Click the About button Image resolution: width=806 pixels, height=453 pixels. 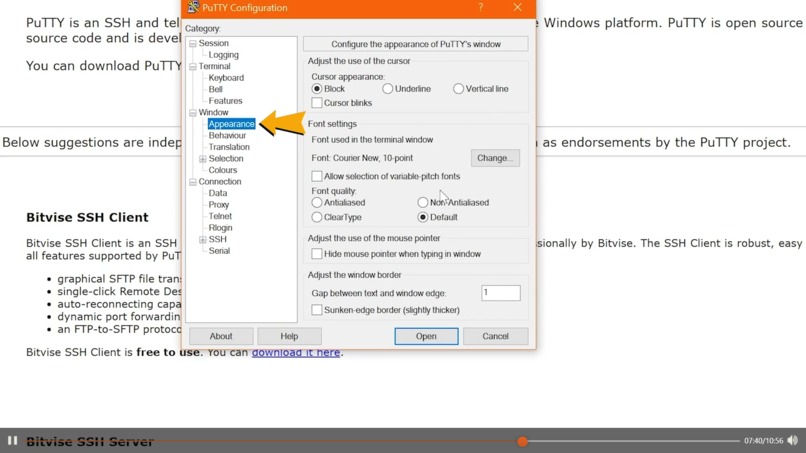221,336
